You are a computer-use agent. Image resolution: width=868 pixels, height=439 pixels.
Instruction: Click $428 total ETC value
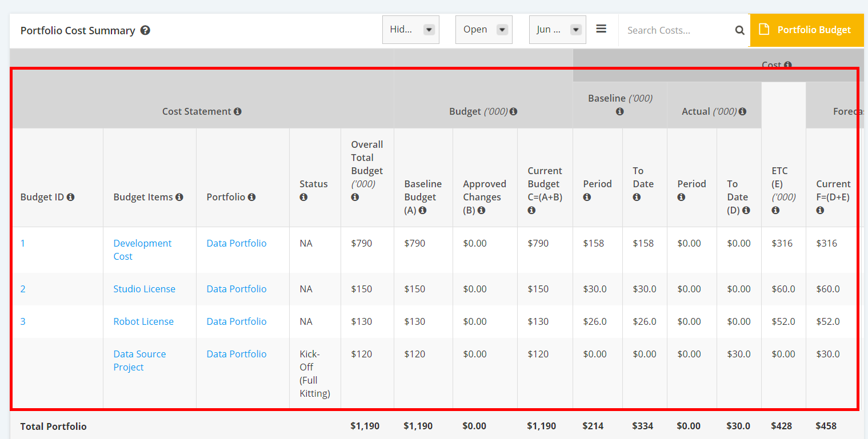(x=782, y=426)
